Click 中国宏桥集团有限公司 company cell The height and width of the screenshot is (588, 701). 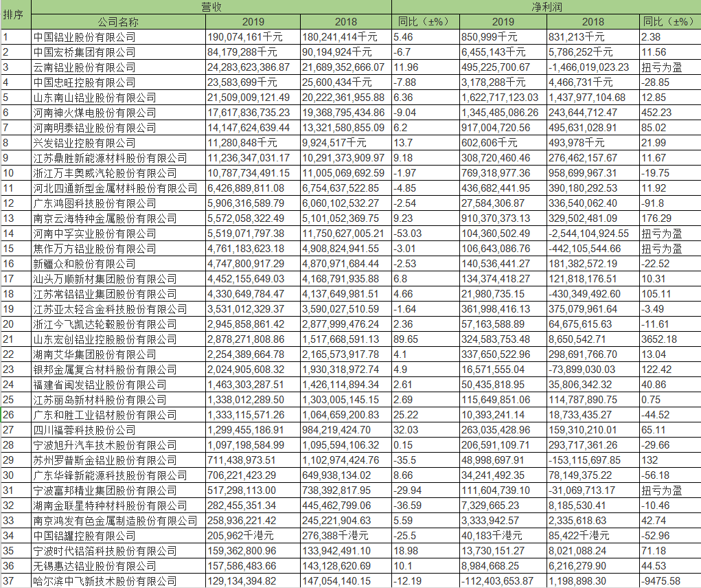coord(119,52)
